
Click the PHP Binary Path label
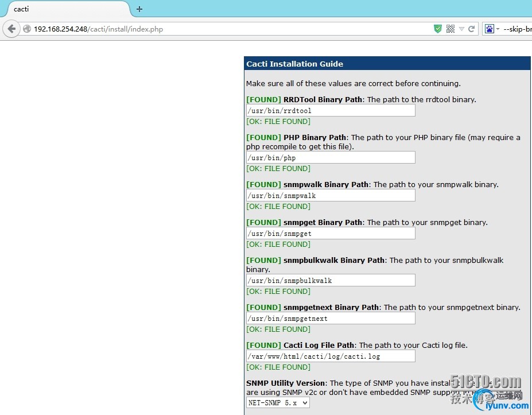(314, 137)
